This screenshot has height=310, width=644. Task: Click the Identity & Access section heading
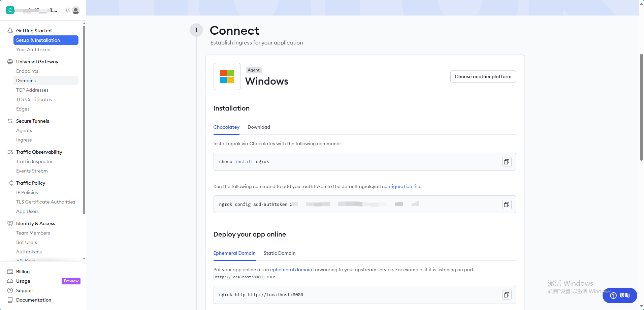click(x=35, y=223)
